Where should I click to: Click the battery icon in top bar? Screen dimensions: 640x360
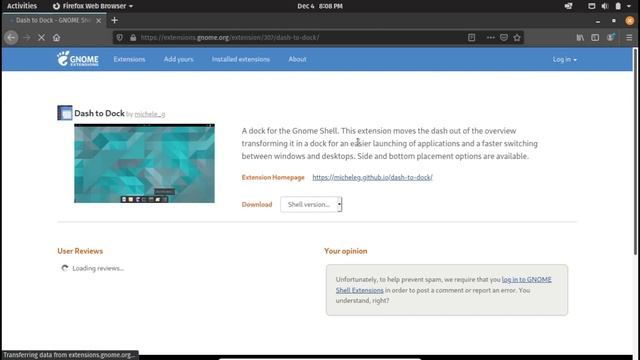[618, 6]
